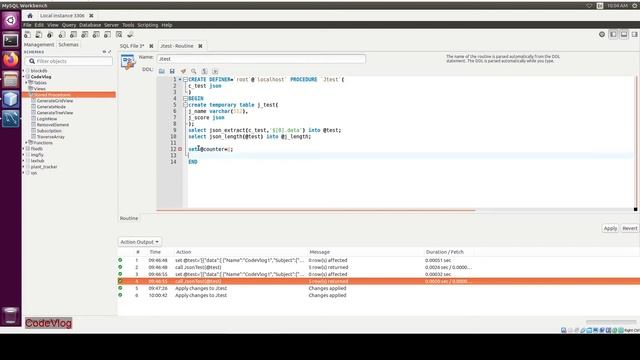The width and height of the screenshot is (640, 360).
Task: Expand the Functions node
Action: 27,143
